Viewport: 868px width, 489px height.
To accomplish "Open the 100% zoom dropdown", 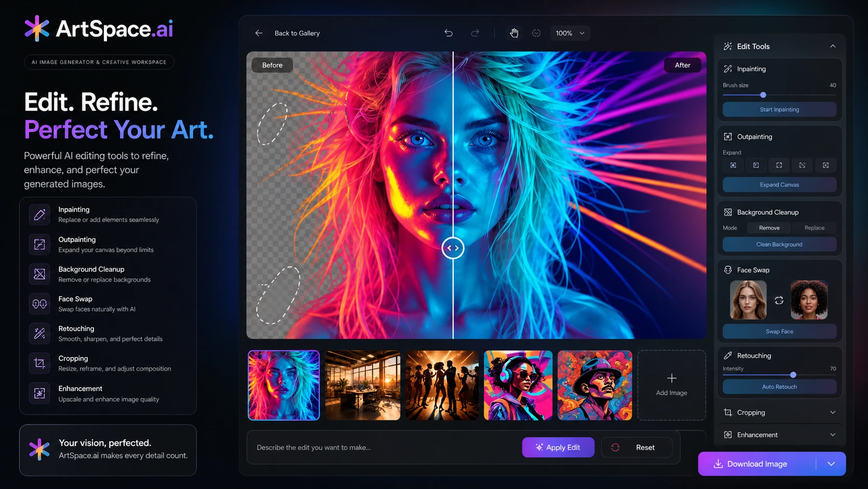I will [570, 33].
